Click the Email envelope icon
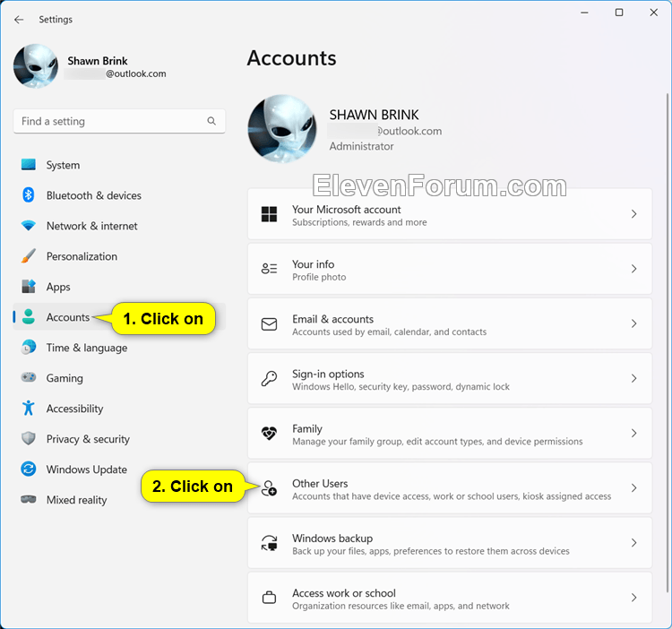 click(x=269, y=324)
